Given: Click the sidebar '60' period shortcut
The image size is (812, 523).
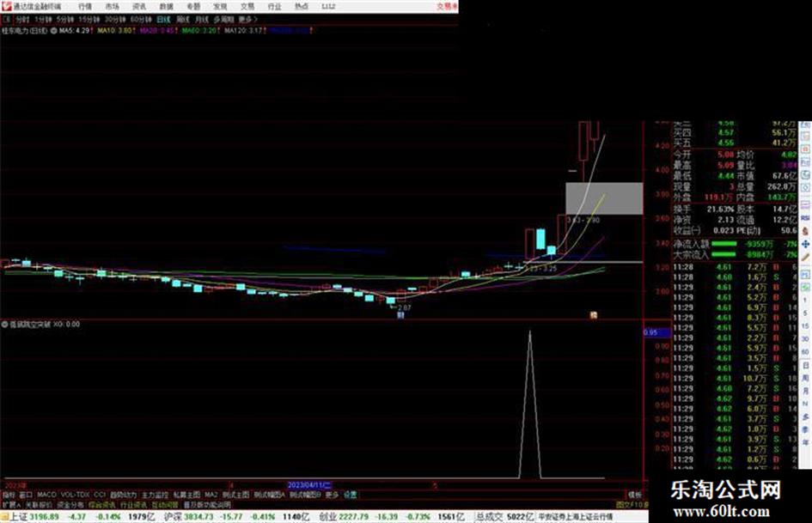Looking at the screenshot, I should point(805,352).
